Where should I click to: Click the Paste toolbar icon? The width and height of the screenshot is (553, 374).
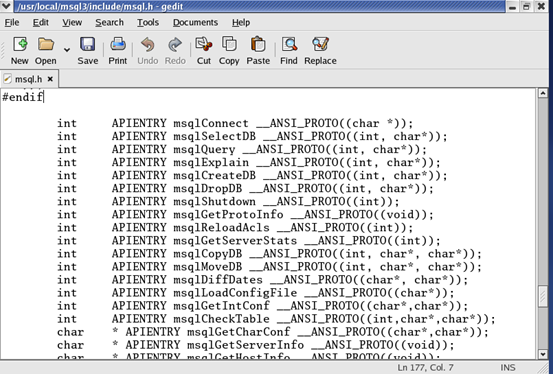pos(258,44)
